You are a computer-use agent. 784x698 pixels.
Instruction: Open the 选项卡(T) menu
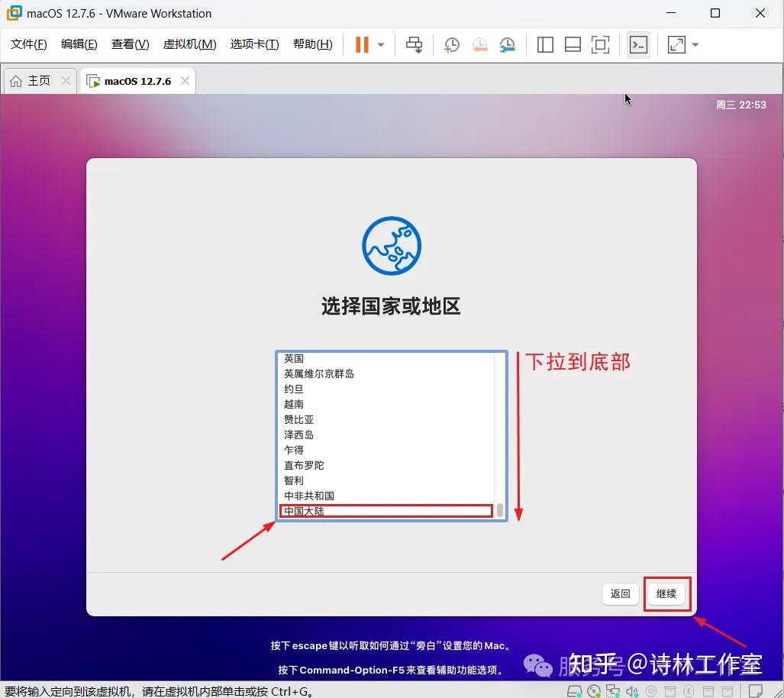pos(254,44)
